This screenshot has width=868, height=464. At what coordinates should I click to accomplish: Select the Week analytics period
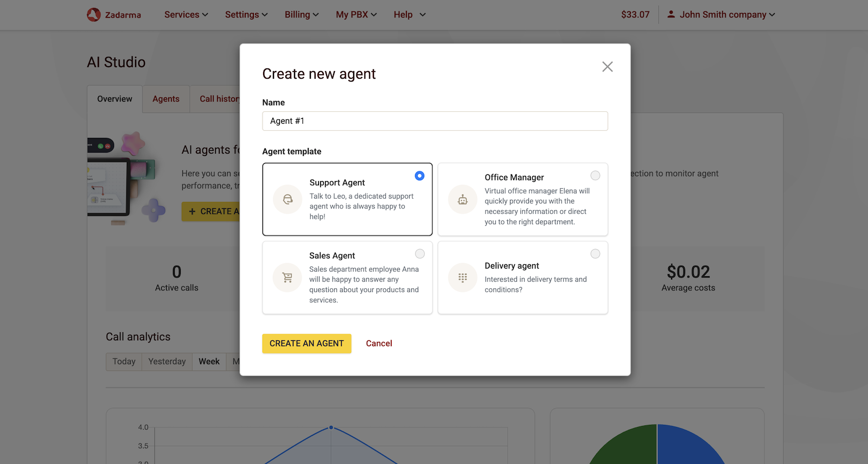pyautogui.click(x=209, y=361)
